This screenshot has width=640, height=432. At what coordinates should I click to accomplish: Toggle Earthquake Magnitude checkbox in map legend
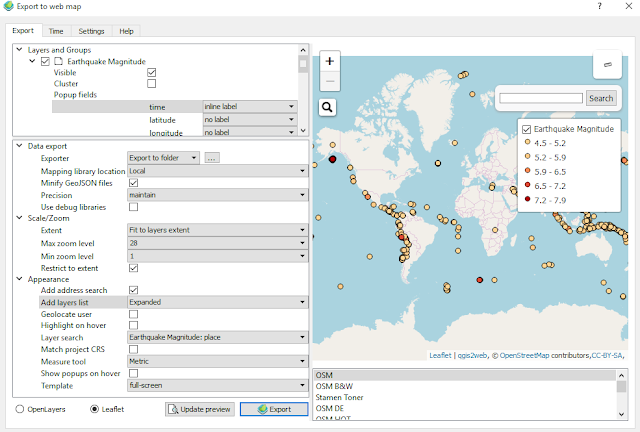(x=527, y=129)
